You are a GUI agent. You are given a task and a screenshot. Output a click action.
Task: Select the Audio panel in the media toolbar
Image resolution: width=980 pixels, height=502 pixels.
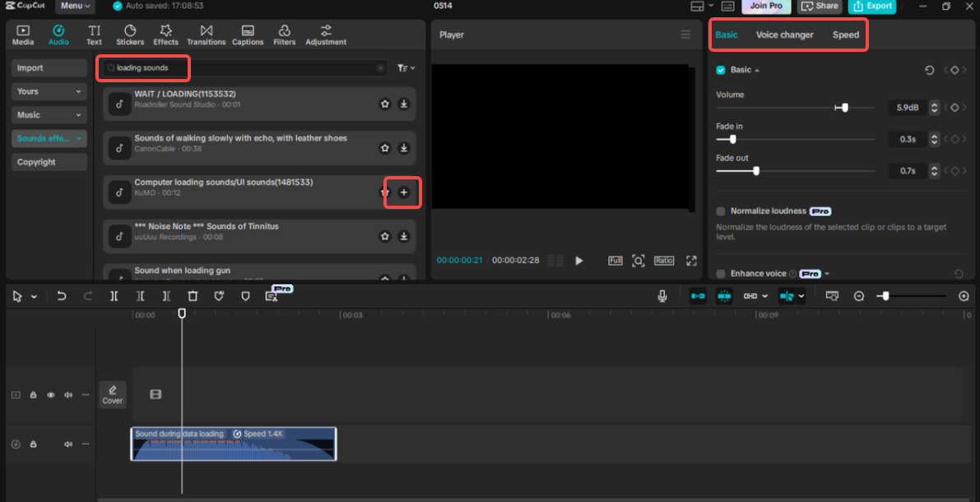pos(58,34)
